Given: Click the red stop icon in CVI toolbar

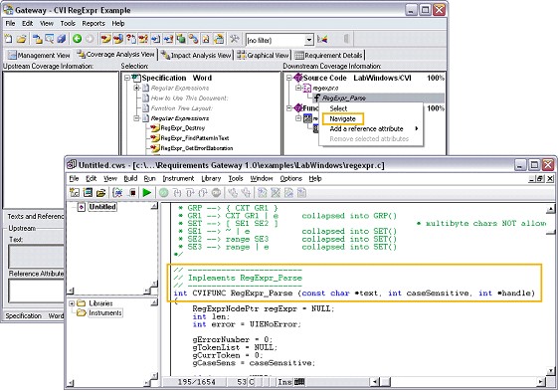Looking at the screenshot, I should [x=132, y=193].
